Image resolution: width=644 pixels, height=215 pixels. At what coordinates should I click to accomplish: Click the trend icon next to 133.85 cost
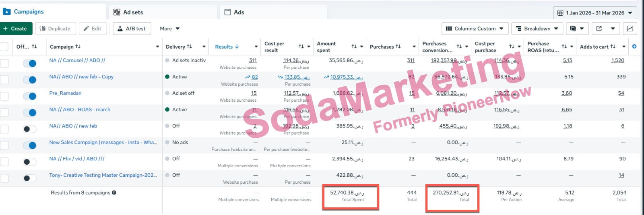tap(280, 77)
